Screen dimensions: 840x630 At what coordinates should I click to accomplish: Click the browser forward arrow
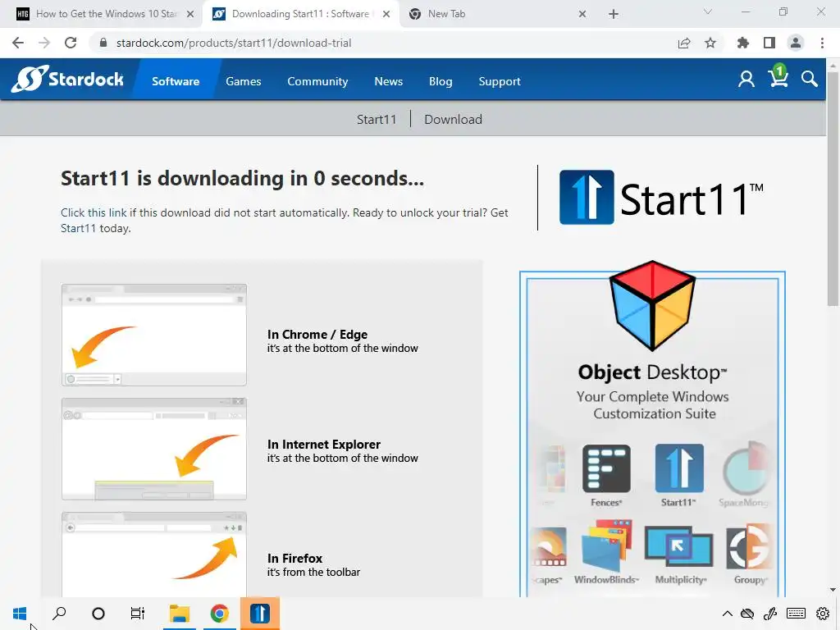click(44, 43)
